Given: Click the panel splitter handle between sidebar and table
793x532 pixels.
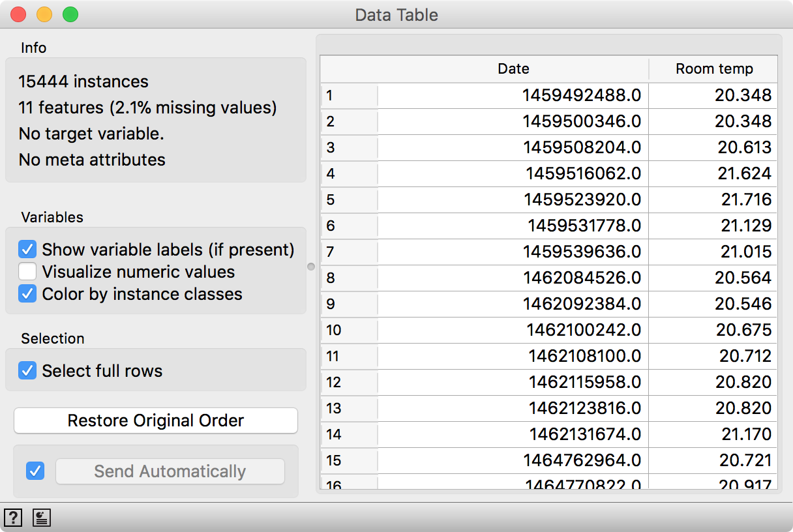Looking at the screenshot, I should (311, 266).
